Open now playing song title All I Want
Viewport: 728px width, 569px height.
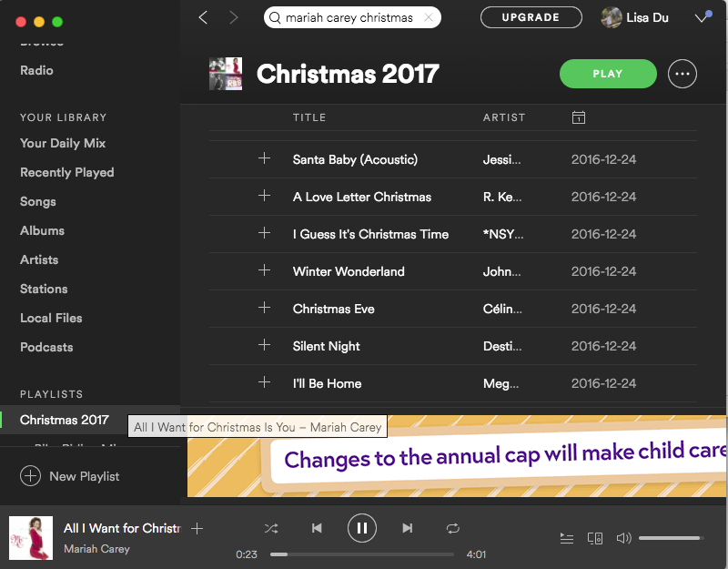click(122, 528)
